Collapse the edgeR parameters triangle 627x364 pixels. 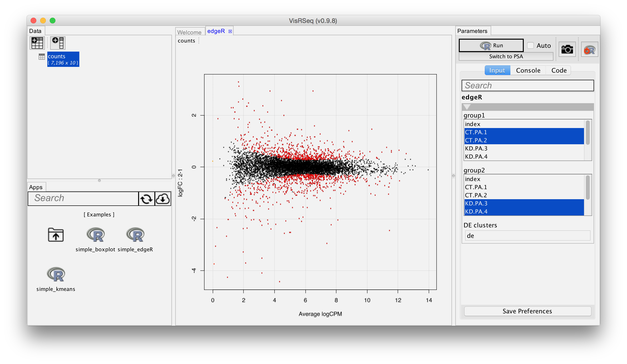pos(467,107)
